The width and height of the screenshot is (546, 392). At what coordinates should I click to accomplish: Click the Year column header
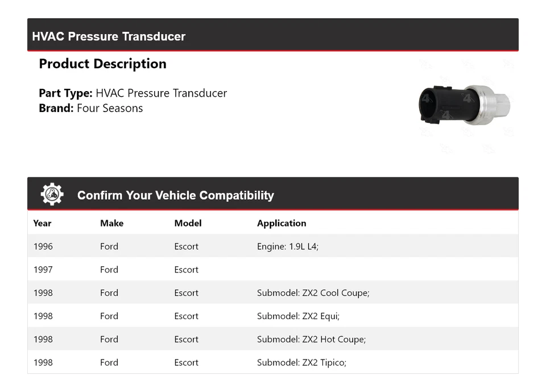(x=42, y=223)
